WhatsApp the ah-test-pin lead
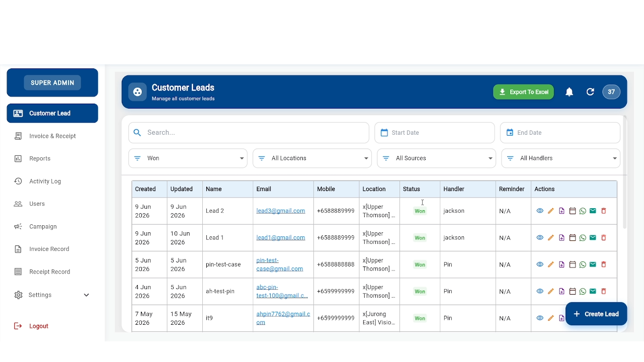 (583, 291)
